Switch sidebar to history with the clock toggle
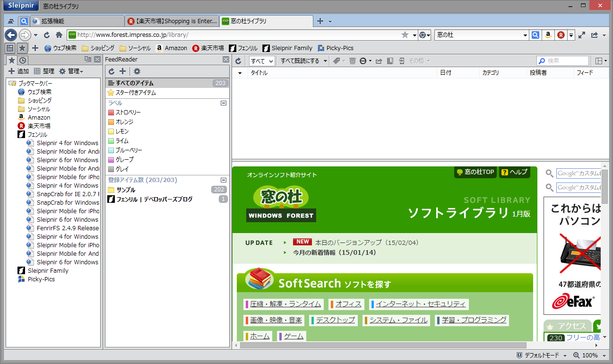The width and height of the screenshot is (613, 364). coord(22,60)
